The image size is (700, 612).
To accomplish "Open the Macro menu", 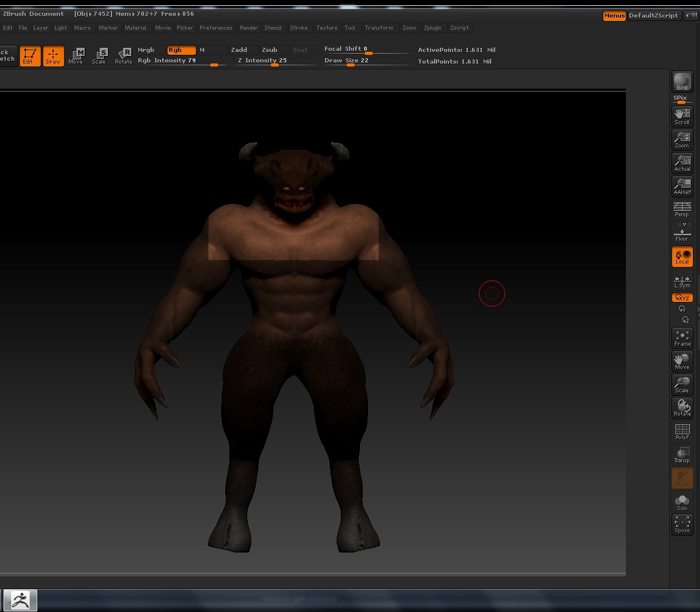I will tap(82, 28).
